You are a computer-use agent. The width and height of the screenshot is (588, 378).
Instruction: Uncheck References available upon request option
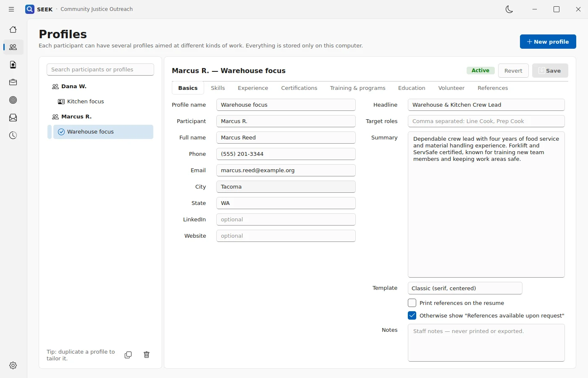click(x=412, y=315)
